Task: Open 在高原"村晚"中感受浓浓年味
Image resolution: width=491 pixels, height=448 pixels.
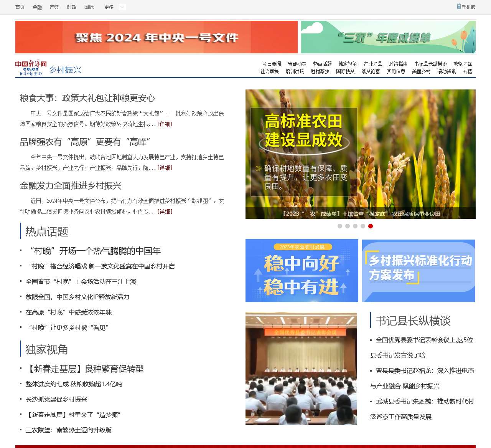Action: [x=69, y=312]
